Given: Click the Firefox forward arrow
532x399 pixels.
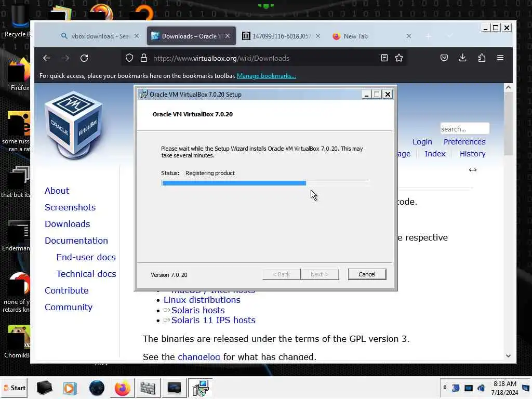Looking at the screenshot, I should pos(65,58).
